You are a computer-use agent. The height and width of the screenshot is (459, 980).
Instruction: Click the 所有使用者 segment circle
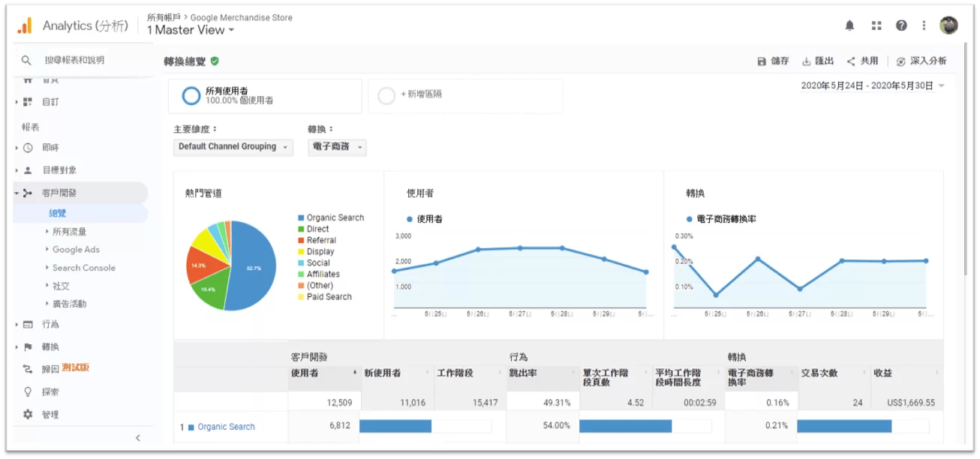[191, 95]
